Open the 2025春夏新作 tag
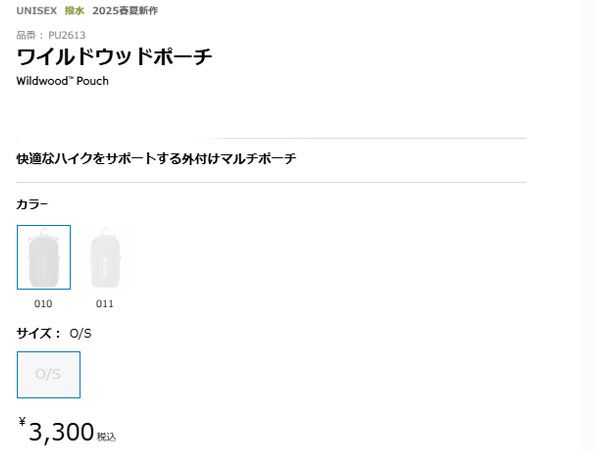 click(x=125, y=10)
